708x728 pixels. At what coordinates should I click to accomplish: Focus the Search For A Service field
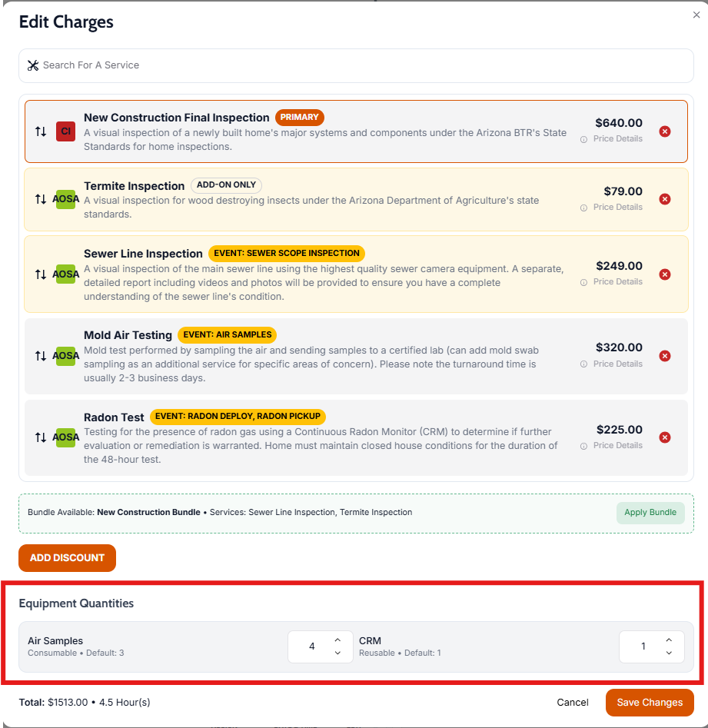[x=356, y=65]
